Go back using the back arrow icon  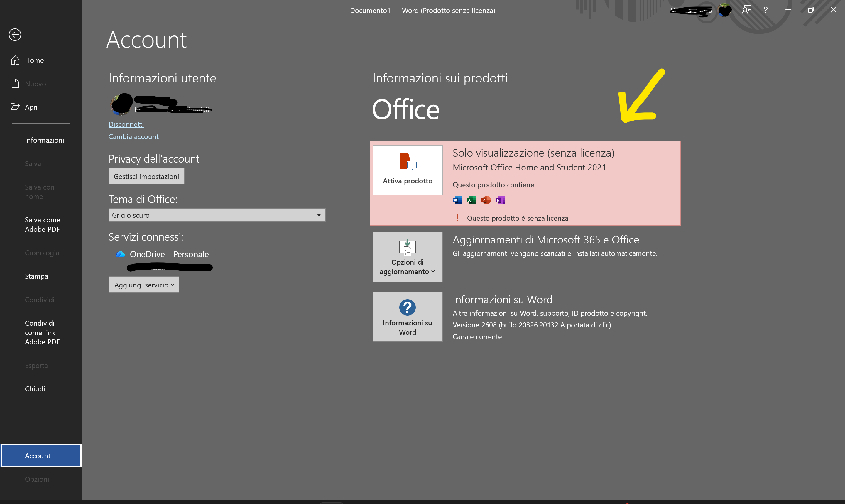pyautogui.click(x=15, y=35)
